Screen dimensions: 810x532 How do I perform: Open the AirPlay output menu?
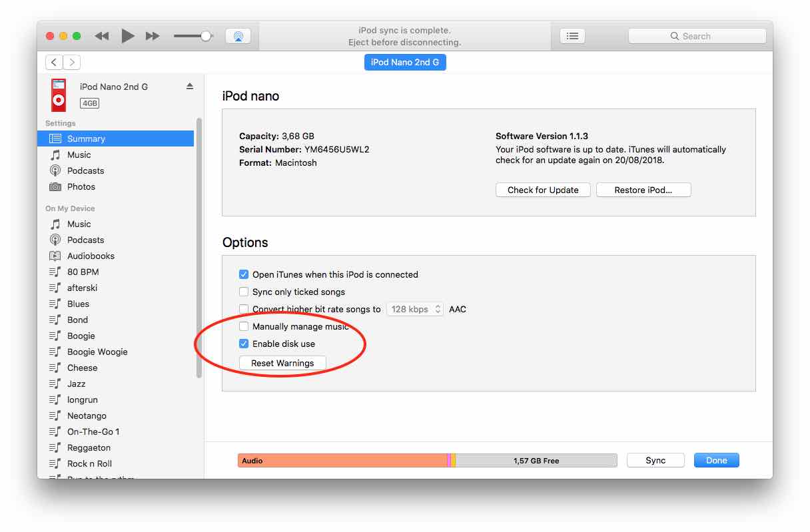[x=238, y=36]
